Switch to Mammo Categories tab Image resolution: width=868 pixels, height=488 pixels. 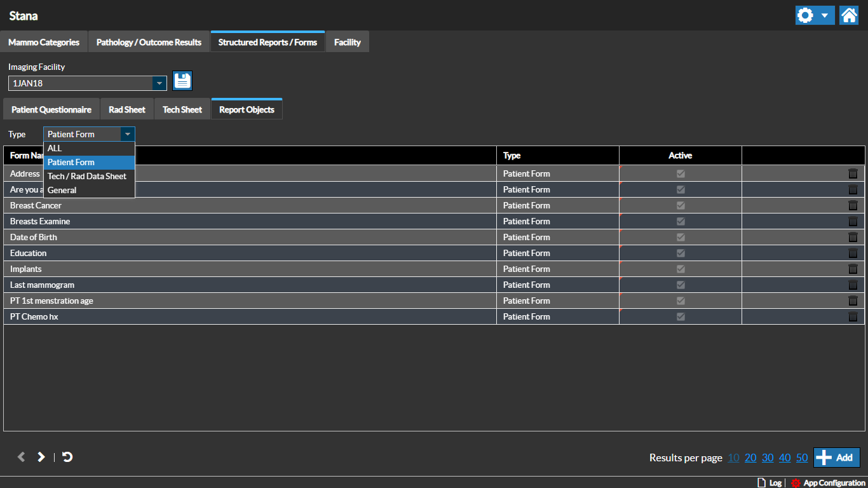[44, 42]
